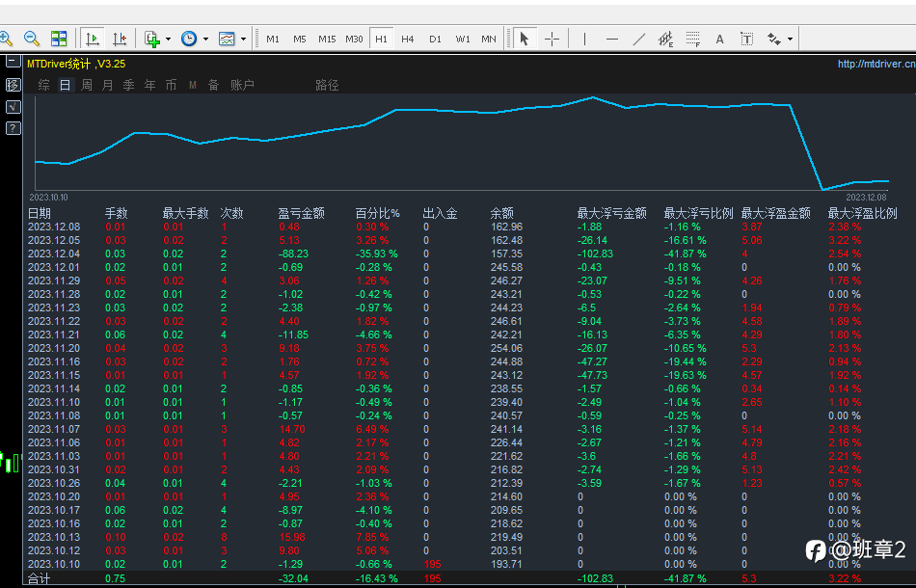Open the 币 currency statistics tab
The image size is (916, 588).
click(172, 85)
